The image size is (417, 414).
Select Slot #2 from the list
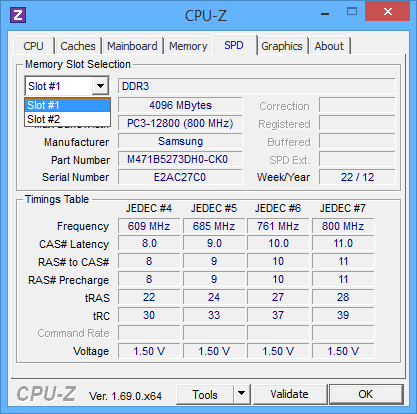click(x=67, y=119)
